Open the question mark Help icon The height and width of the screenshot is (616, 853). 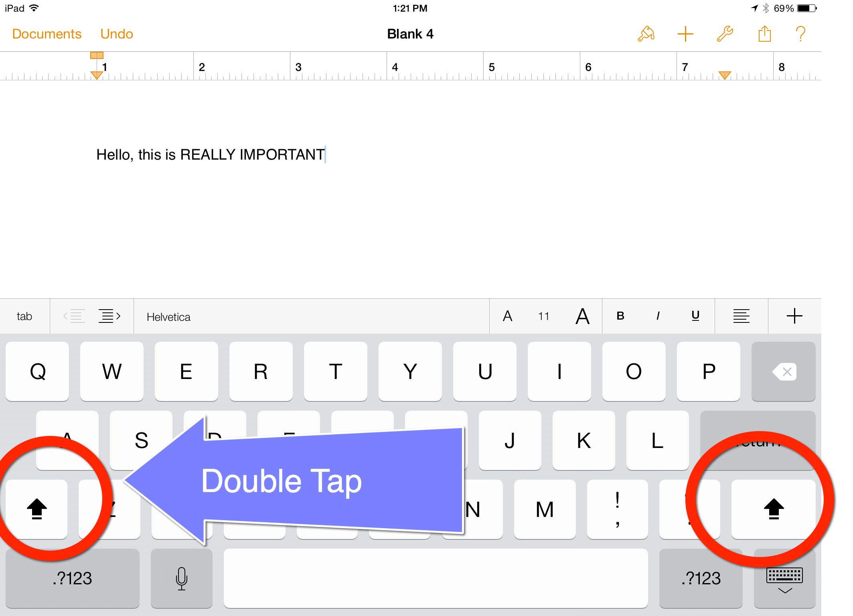pos(800,34)
